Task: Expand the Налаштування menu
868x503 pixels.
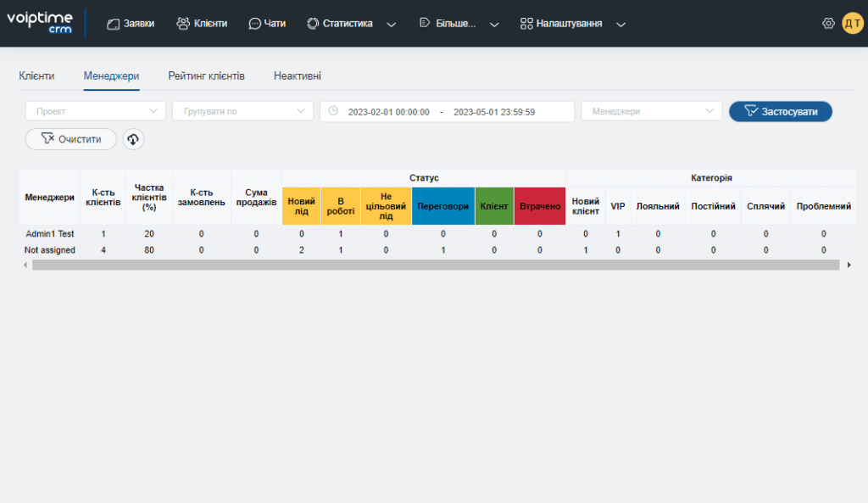Action: (x=573, y=23)
